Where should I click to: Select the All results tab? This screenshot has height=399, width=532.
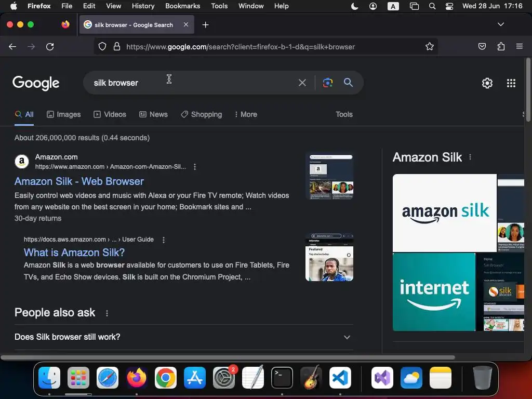[x=24, y=114]
